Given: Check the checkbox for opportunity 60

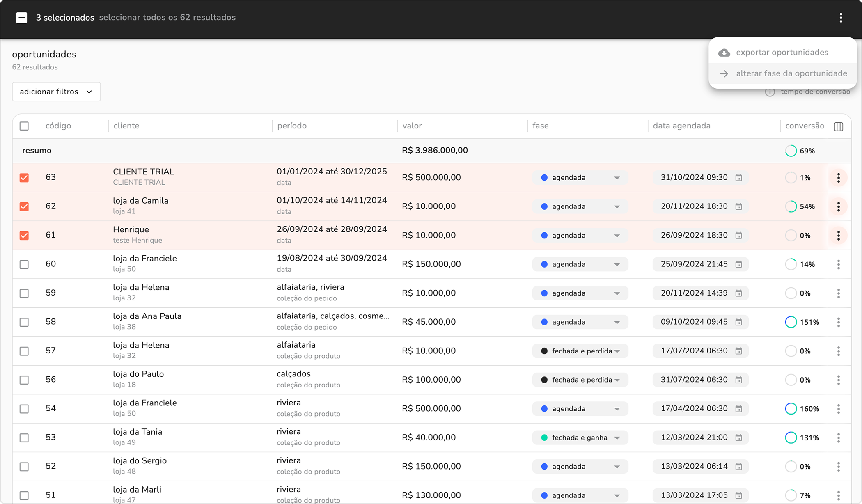Looking at the screenshot, I should click(x=24, y=264).
